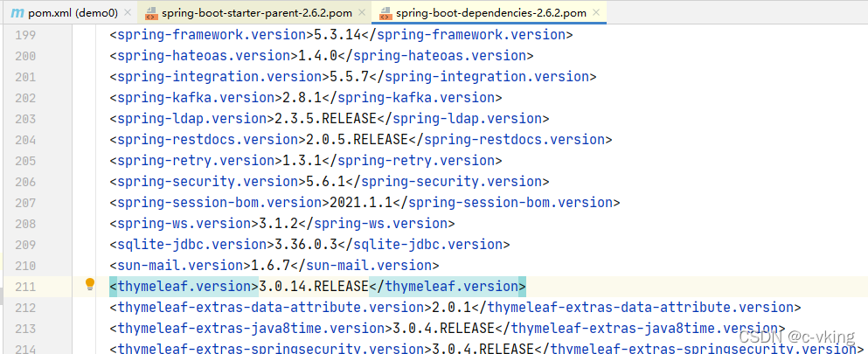868x354 pixels.
Task: Click version value 1.6.7
Action: (x=271, y=266)
